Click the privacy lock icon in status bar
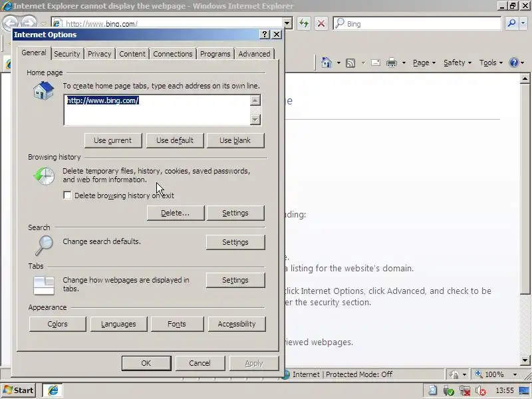The image size is (532, 399). [x=454, y=374]
